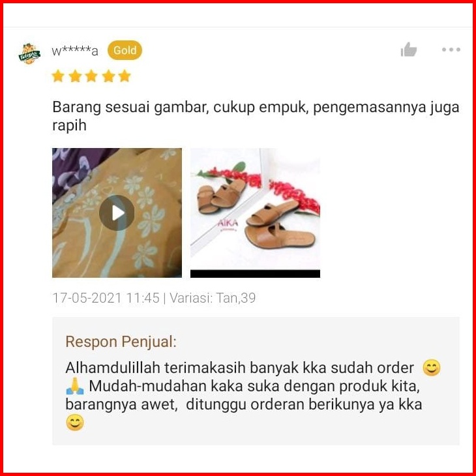
Task: Click the praying hands emoji
Action: (x=75, y=386)
